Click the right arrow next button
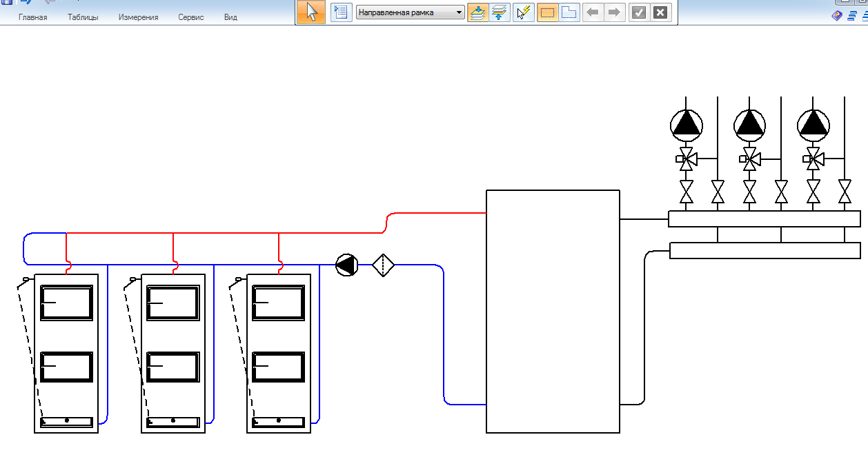The image size is (868, 457). pos(615,12)
